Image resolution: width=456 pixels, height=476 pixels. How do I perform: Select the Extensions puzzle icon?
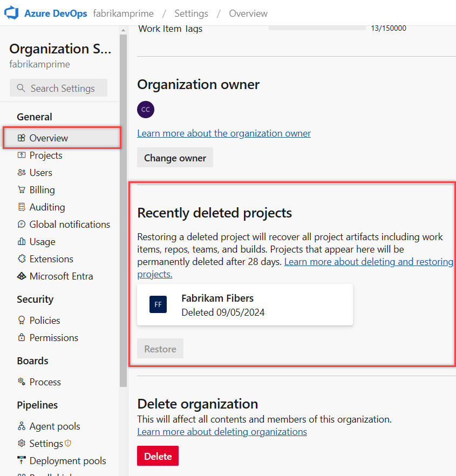click(24, 259)
